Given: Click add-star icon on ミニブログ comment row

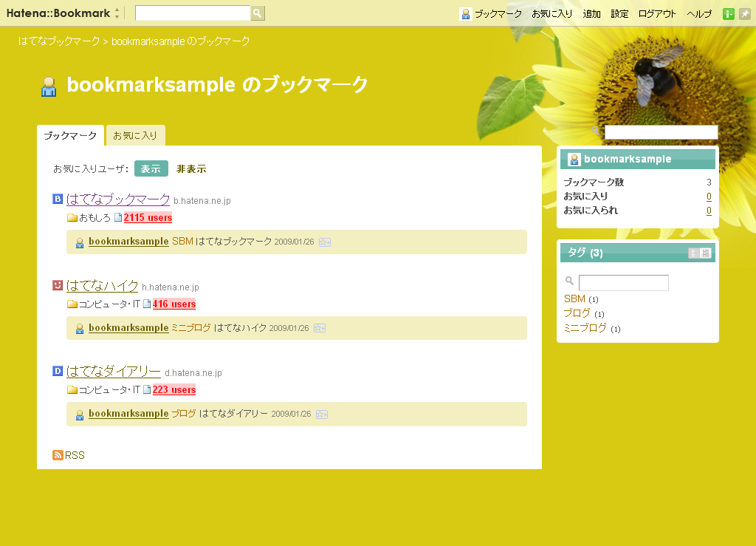Looking at the screenshot, I should coord(320,328).
